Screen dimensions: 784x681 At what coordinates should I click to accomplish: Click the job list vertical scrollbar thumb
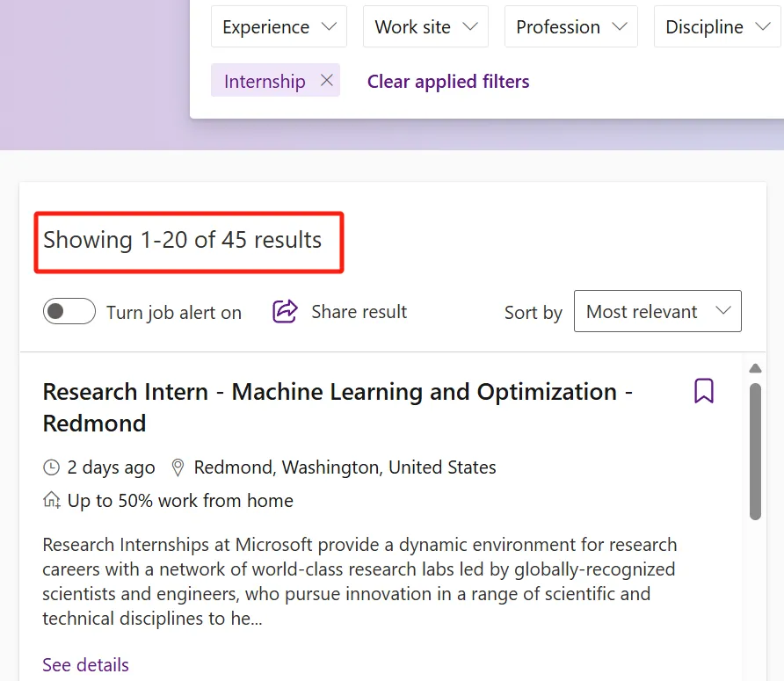click(x=756, y=452)
